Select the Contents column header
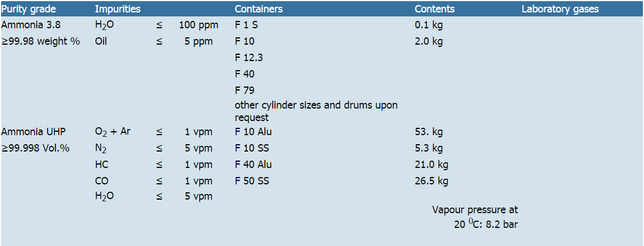 coord(434,9)
